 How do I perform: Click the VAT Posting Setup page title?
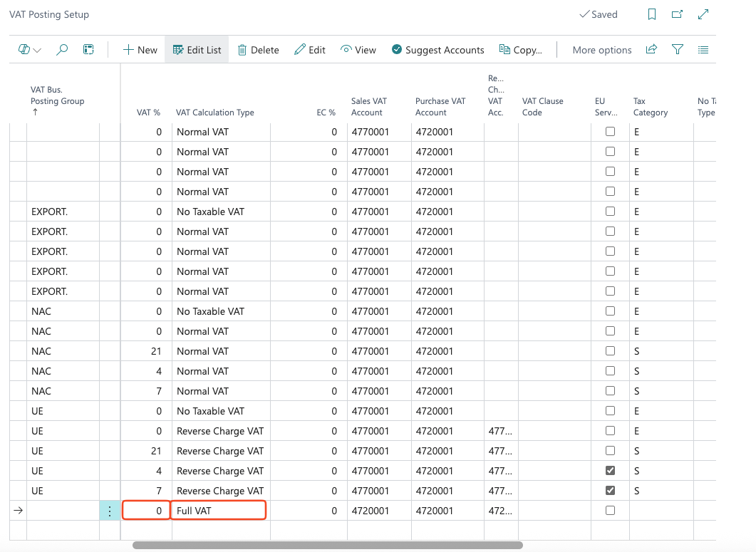point(49,14)
